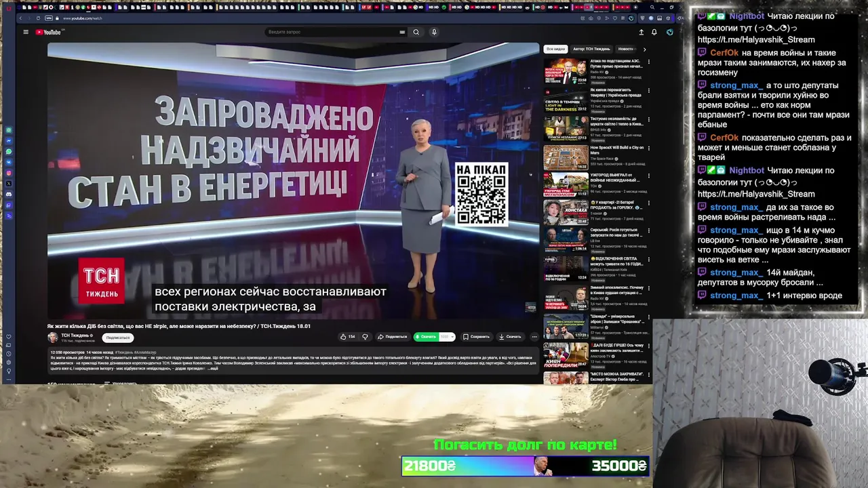The image size is (868, 488).
Task: Open options menu for Зимний апокалипсис video
Action: coord(648,288)
